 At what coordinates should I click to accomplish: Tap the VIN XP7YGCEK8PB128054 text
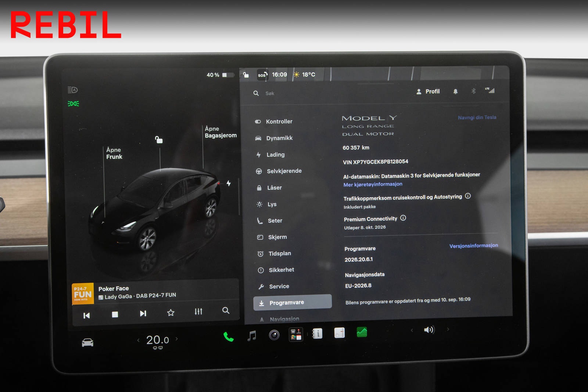point(376,162)
